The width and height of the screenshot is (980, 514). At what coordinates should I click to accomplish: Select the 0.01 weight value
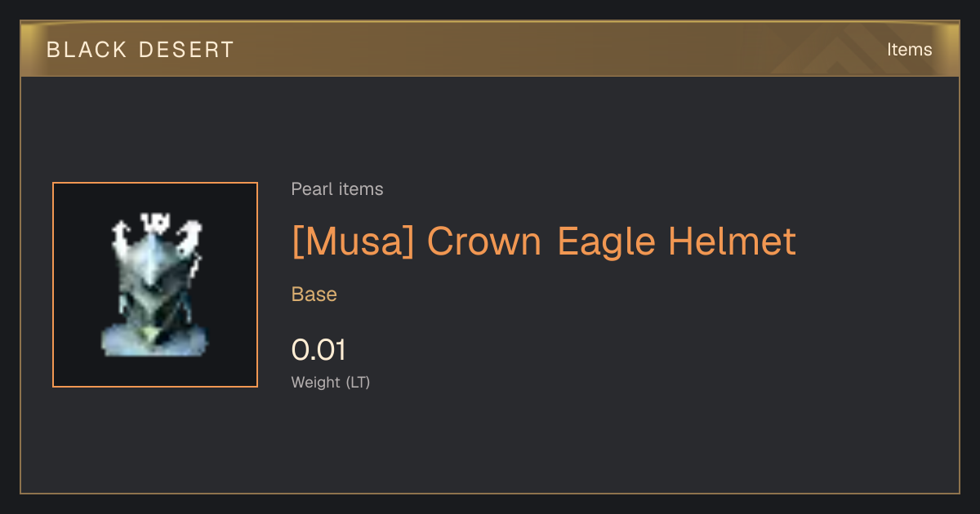click(x=319, y=350)
